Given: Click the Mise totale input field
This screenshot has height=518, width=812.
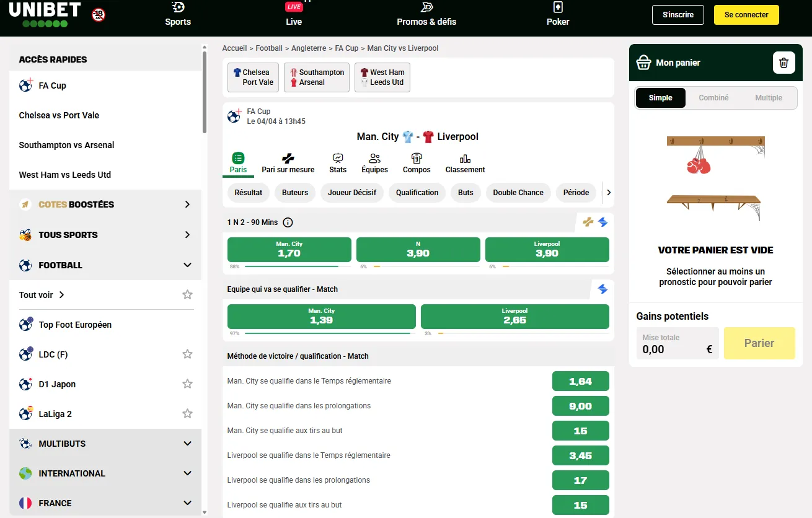Looking at the screenshot, I should click(x=678, y=343).
